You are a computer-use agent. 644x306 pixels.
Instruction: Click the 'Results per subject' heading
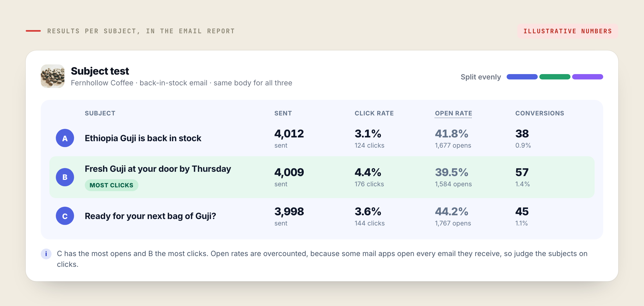(x=141, y=31)
